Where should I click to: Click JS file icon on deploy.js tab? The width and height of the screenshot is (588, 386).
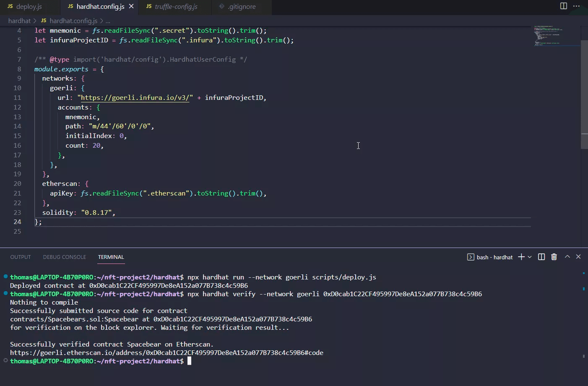[10, 7]
